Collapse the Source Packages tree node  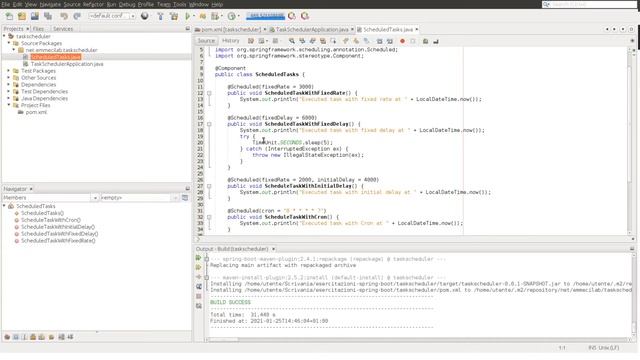9,43
